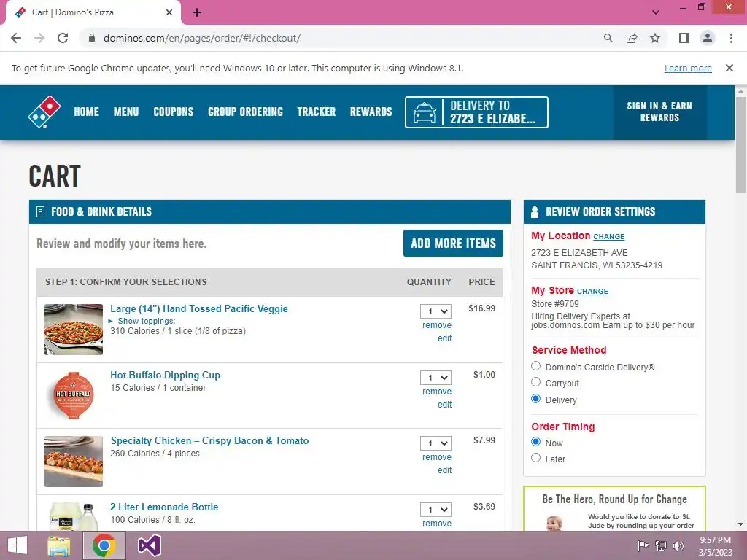Image resolution: width=747 pixels, height=560 pixels.
Task: Open the REWARDS nav item
Action: [371, 112]
